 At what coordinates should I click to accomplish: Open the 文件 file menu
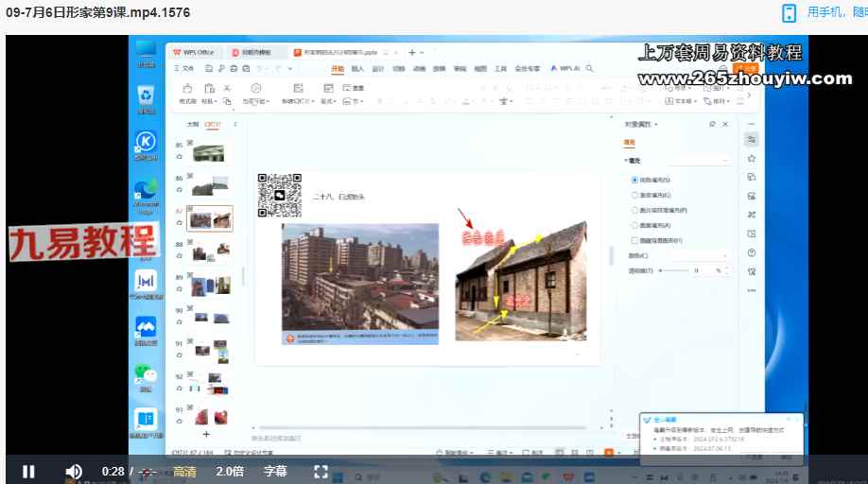(184, 69)
